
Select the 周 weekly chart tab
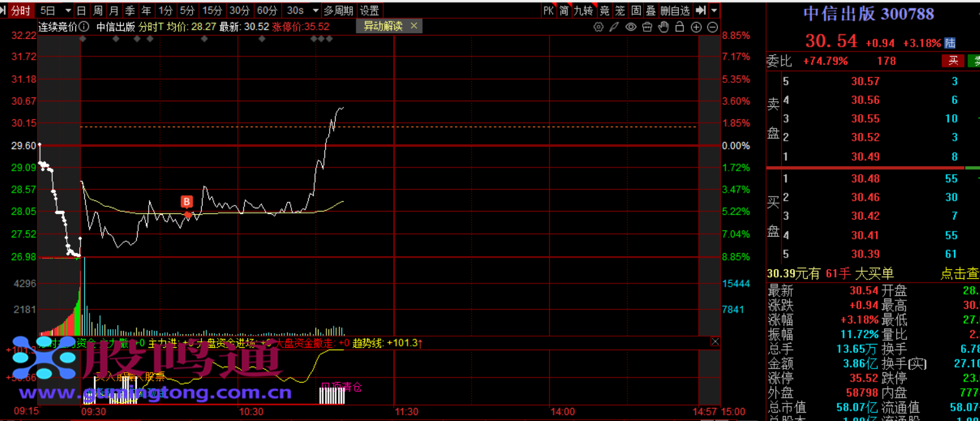97,10
